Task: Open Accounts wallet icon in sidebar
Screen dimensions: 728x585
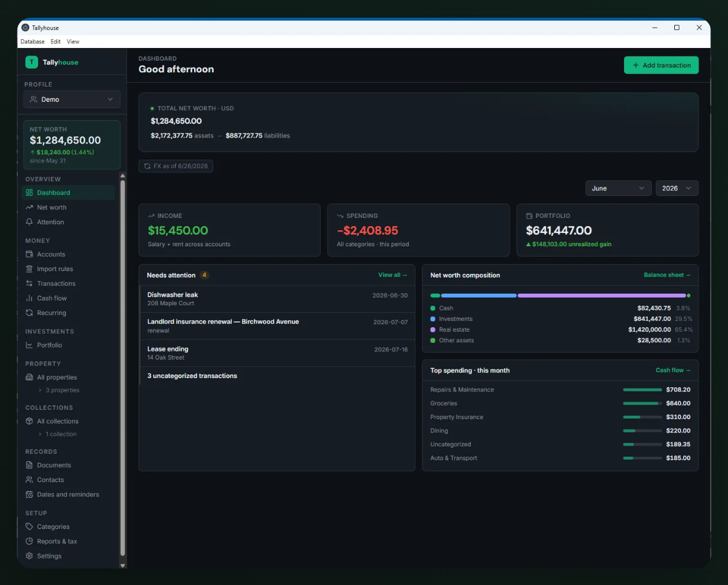Action: 29,254
